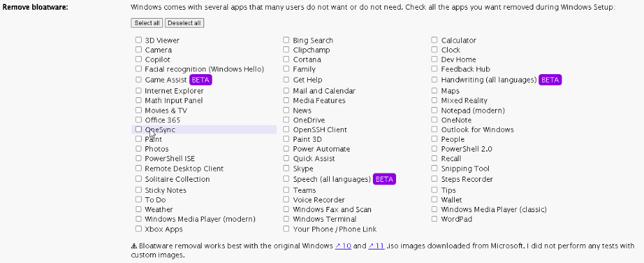Click the Deselect all button
This screenshot has width=644, height=263.
click(184, 23)
